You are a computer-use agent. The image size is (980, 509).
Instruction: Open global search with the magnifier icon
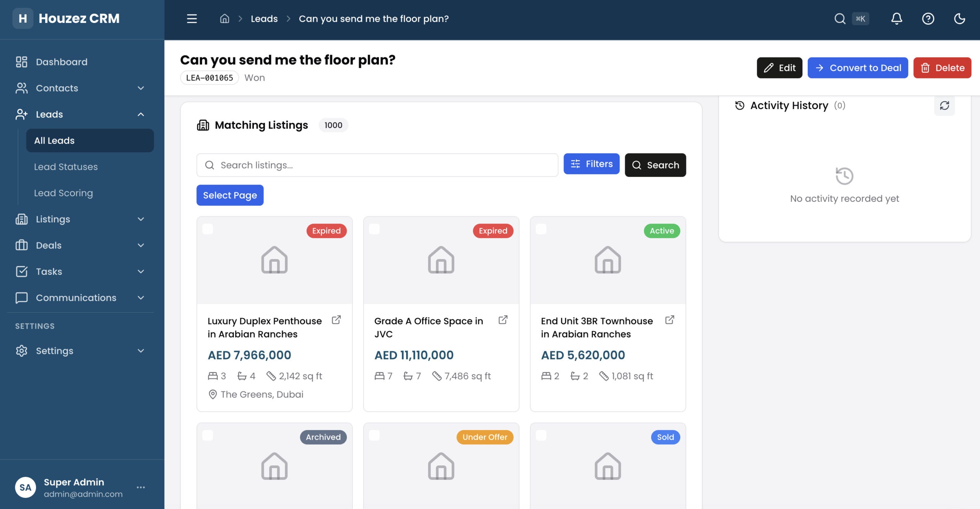tap(840, 18)
